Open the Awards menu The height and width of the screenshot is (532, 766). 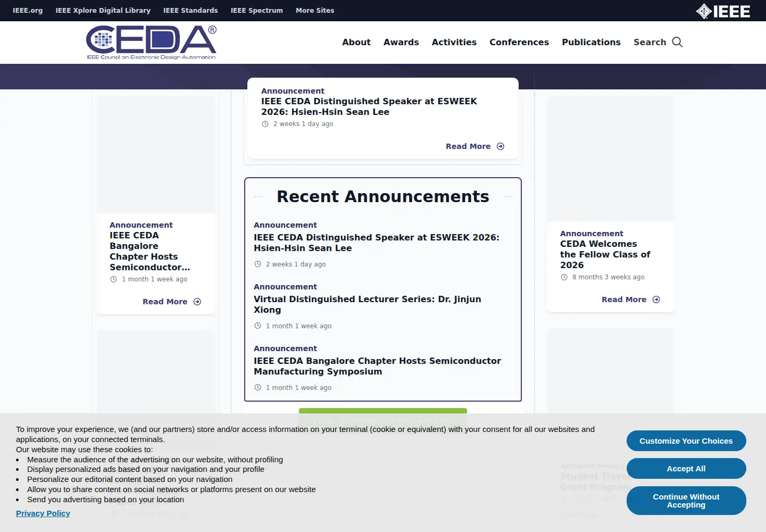401,42
